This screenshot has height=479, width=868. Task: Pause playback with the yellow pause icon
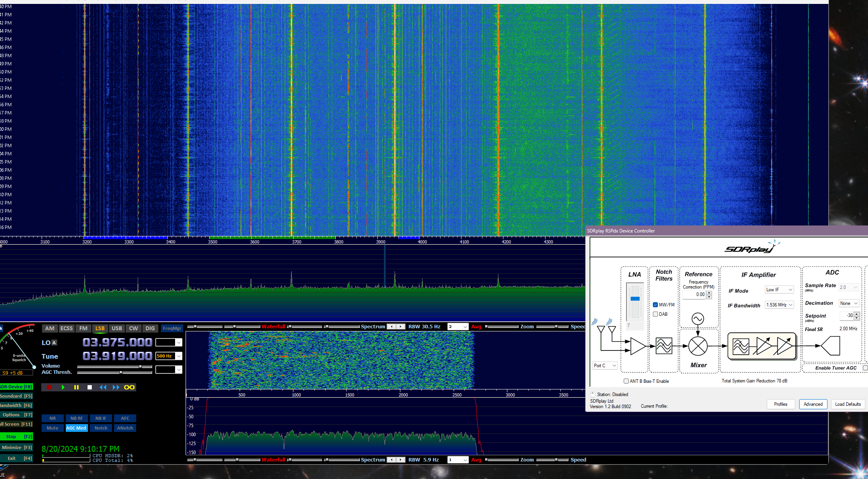click(x=76, y=387)
